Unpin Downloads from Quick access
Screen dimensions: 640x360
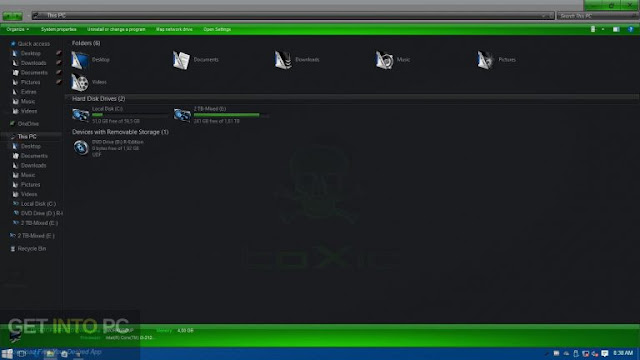[58, 63]
